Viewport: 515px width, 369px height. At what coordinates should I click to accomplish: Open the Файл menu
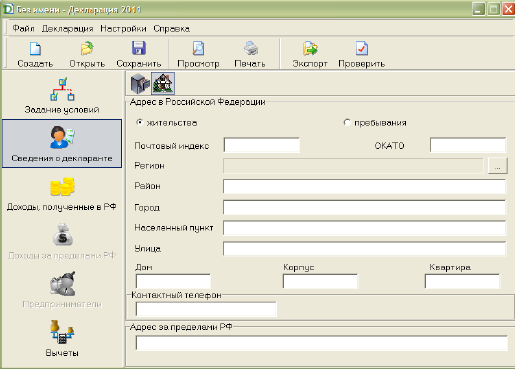click(x=23, y=29)
